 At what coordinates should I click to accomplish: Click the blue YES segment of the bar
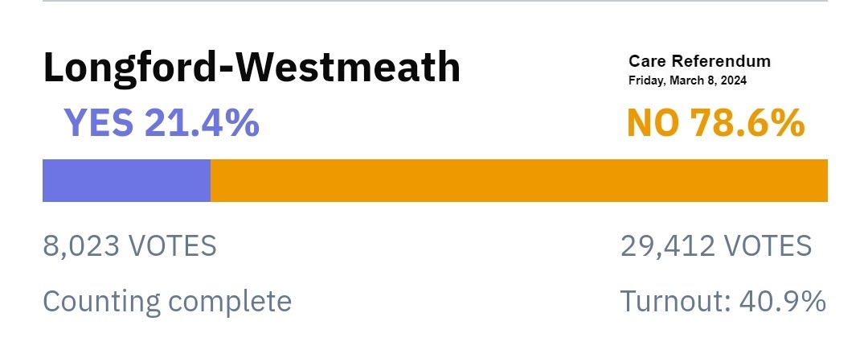pos(126,180)
